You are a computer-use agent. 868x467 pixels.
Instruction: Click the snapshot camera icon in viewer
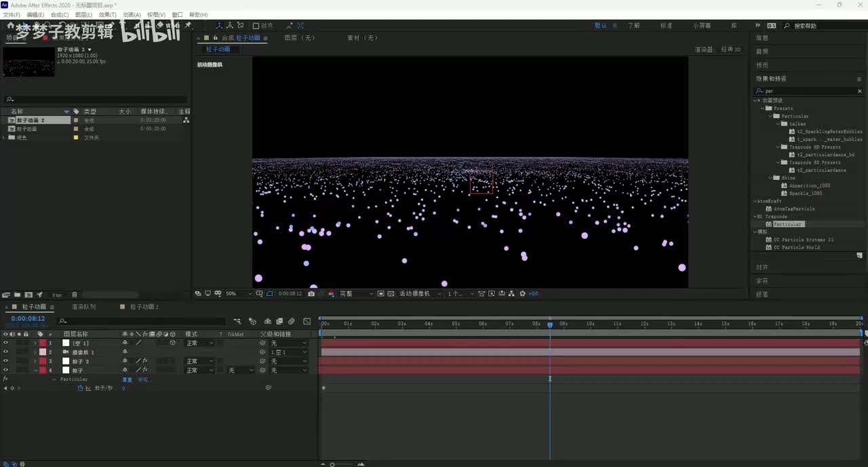point(311,294)
